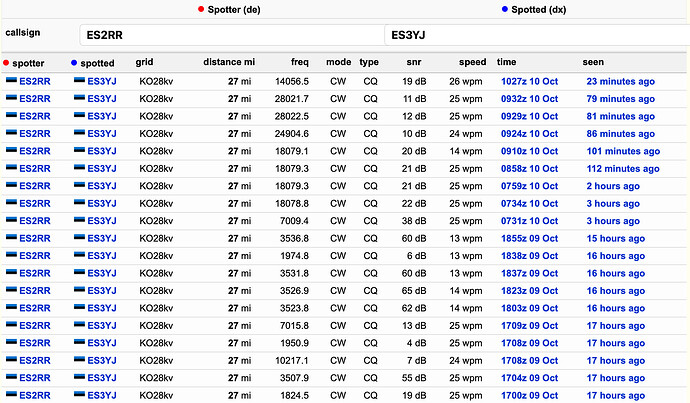Click the 86 minutes ago link
This screenshot has height=403, width=690.
pos(620,134)
